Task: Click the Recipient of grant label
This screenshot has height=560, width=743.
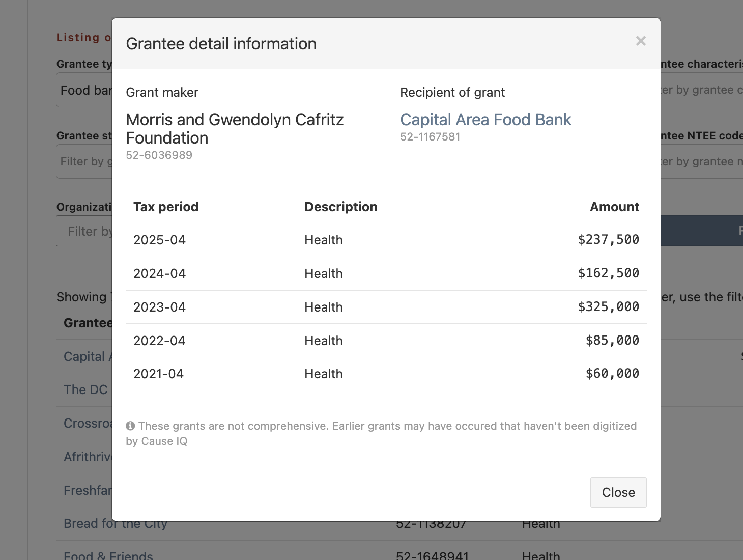Action: (452, 92)
